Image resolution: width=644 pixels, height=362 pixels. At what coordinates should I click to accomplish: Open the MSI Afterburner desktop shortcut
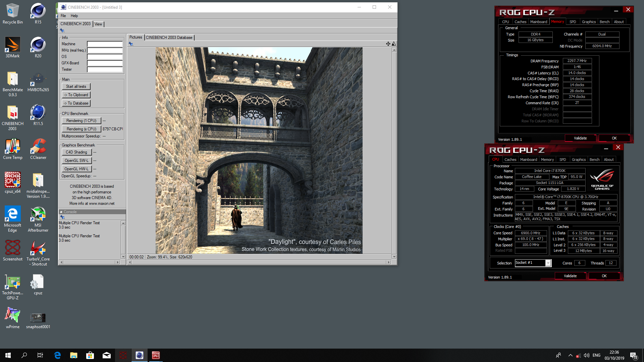(38, 219)
